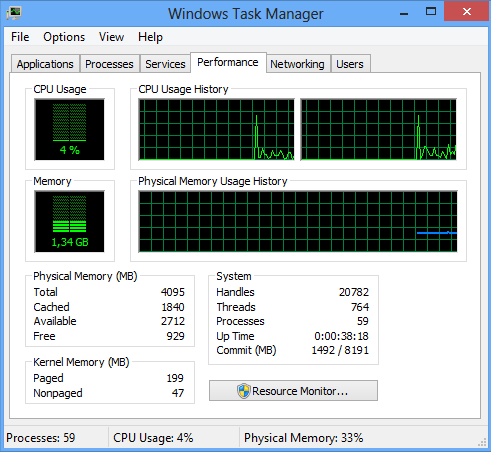
Task: Open Resource Monitor
Action: point(293,391)
